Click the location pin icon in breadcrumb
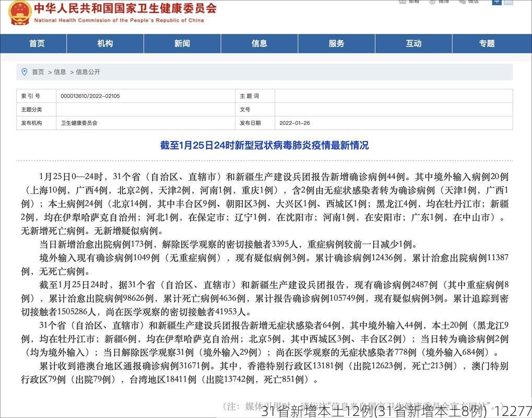Image resolution: width=532 pixels, height=418 pixels. [24, 72]
